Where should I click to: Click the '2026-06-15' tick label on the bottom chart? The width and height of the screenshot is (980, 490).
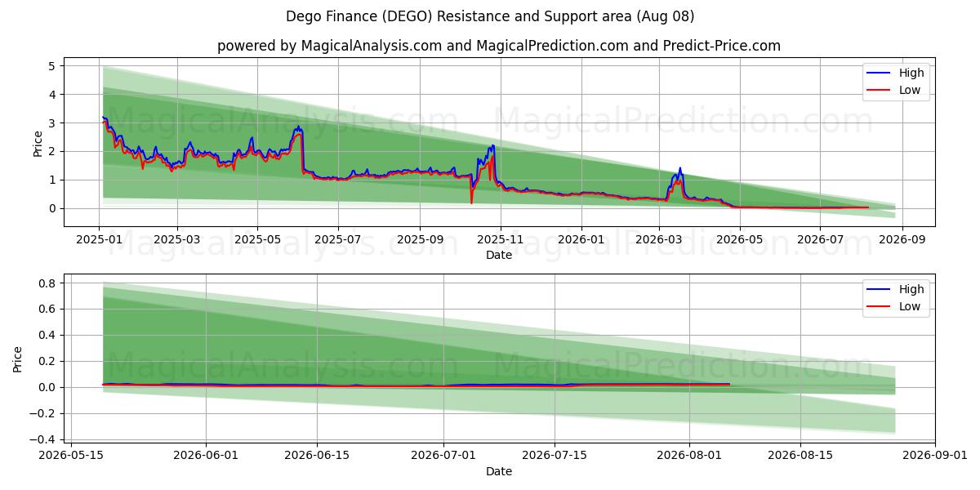click(x=317, y=456)
